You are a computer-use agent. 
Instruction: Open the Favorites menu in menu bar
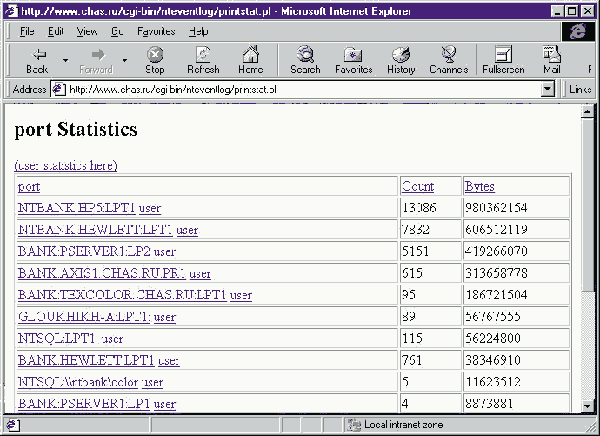pyautogui.click(x=155, y=31)
